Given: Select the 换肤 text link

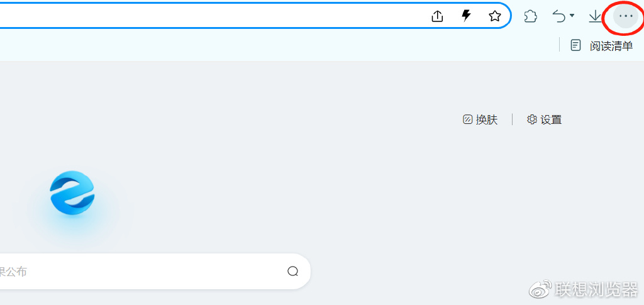Looking at the screenshot, I should click(x=487, y=119).
